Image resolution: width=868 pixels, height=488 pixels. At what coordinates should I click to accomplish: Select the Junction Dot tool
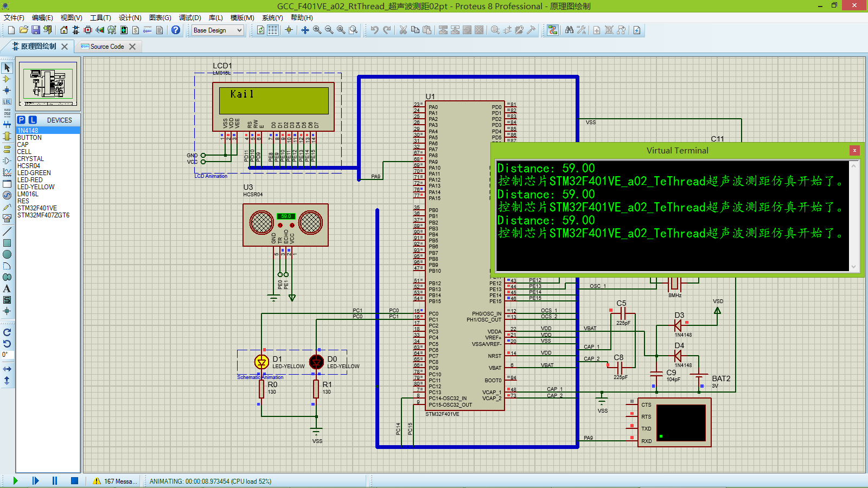(x=7, y=91)
